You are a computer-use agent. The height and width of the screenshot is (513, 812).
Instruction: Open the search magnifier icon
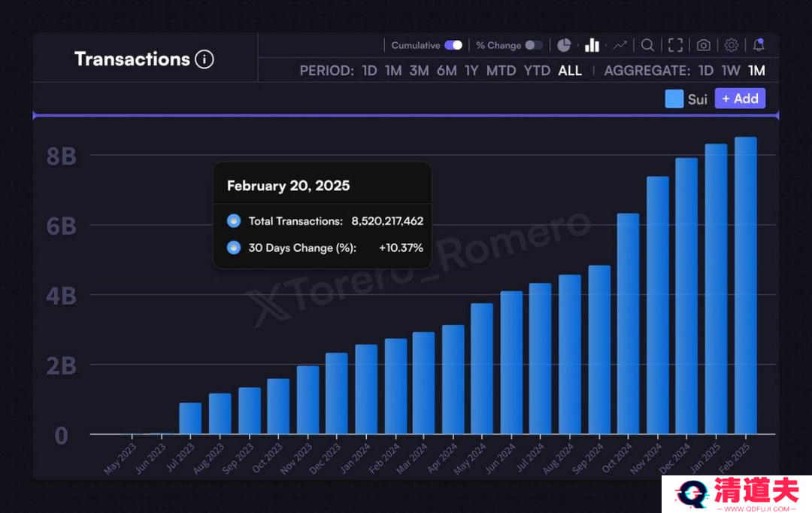(647, 46)
